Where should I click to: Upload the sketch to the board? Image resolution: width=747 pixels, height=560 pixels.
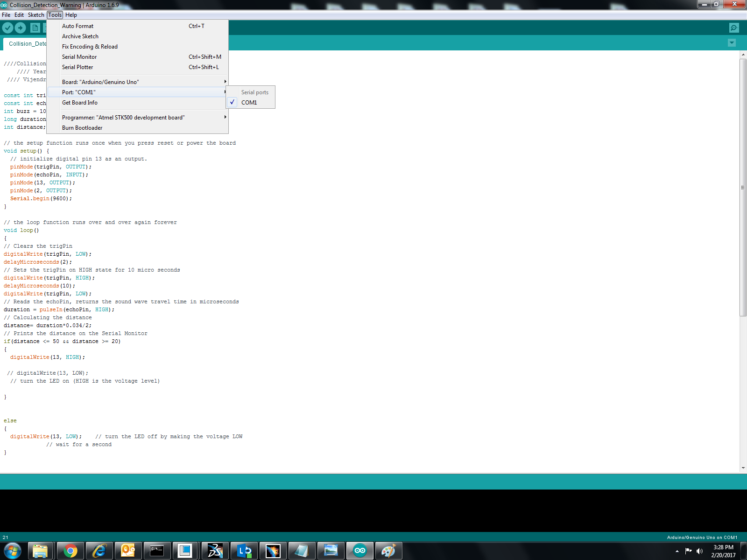tap(20, 28)
